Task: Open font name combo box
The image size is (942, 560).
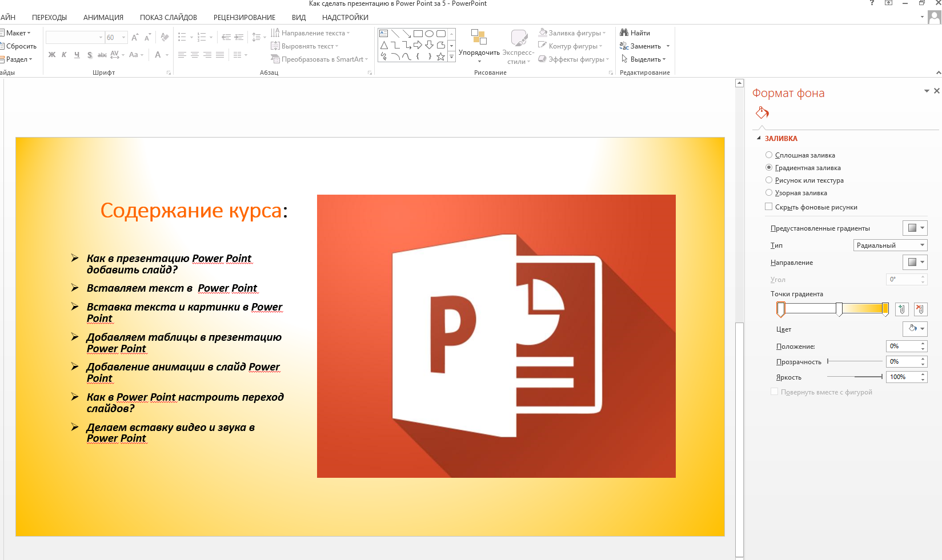Action: click(75, 38)
